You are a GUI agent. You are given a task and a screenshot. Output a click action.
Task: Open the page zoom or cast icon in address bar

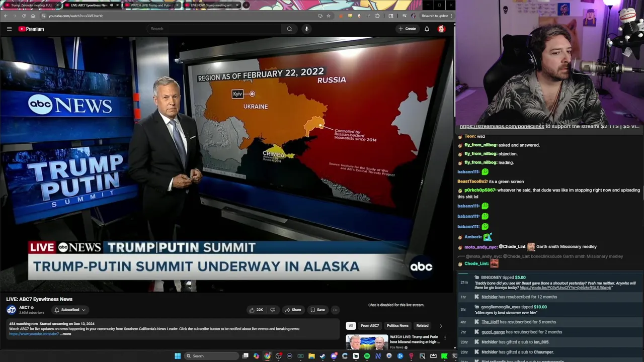tap(320, 16)
